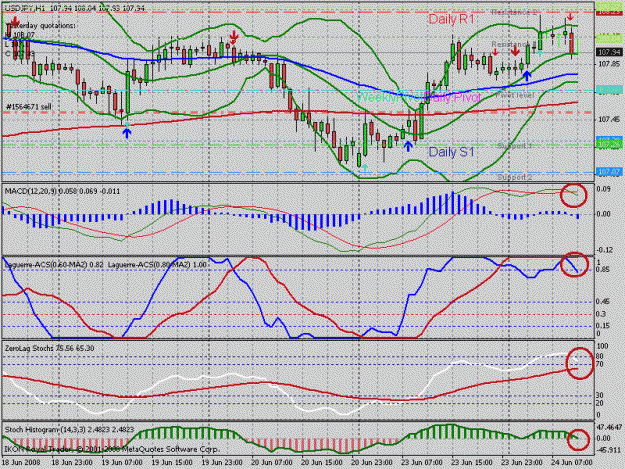Click the Pivot level label
Viewport: 625px width, 469px height.
(x=515, y=95)
